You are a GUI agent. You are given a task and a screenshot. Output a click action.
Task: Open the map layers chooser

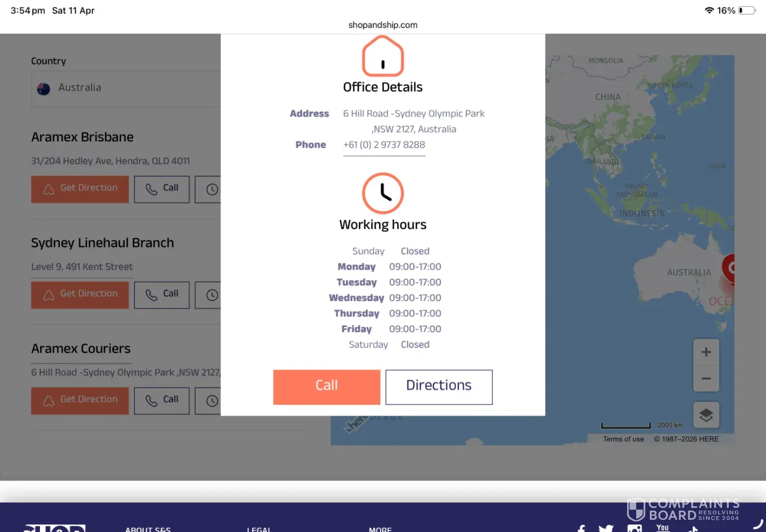706,415
